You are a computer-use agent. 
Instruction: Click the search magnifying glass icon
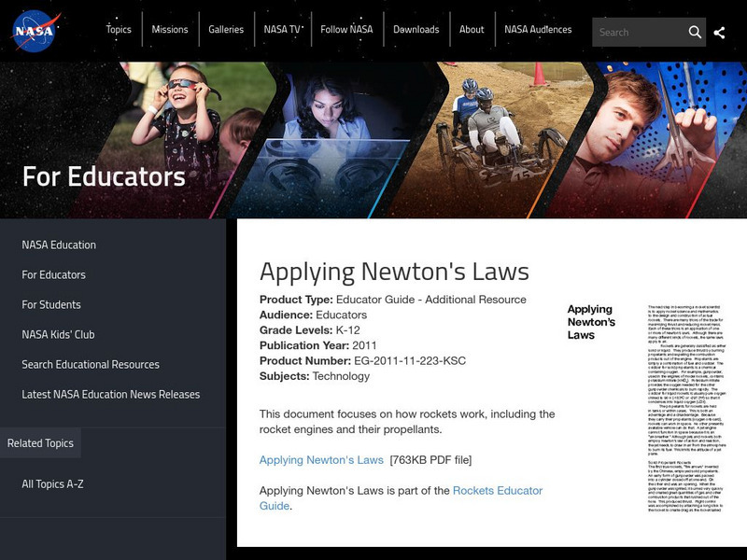tap(695, 32)
